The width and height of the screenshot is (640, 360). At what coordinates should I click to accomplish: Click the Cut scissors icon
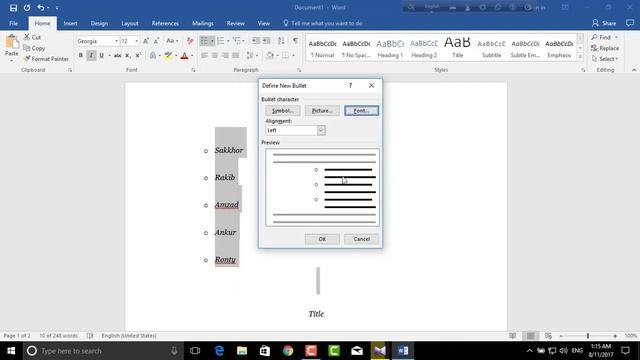click(27, 37)
